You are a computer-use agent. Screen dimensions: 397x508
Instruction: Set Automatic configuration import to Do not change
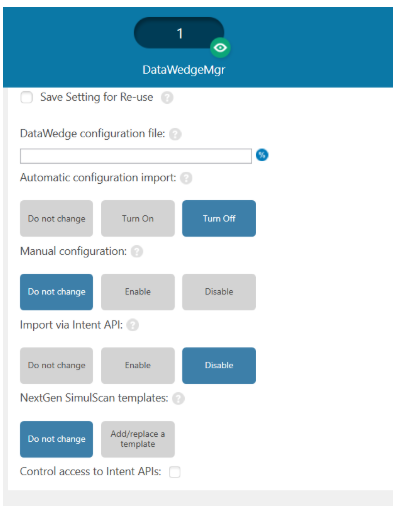pyautogui.click(x=56, y=218)
